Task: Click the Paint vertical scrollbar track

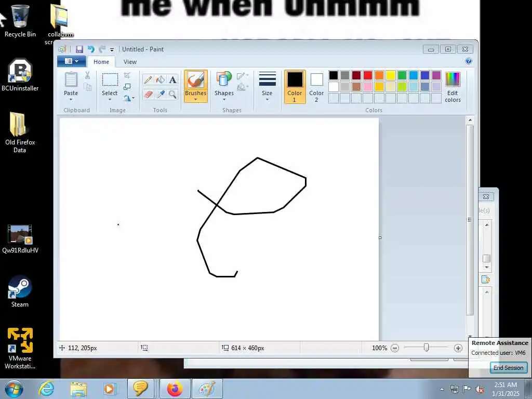Action: click(x=470, y=220)
